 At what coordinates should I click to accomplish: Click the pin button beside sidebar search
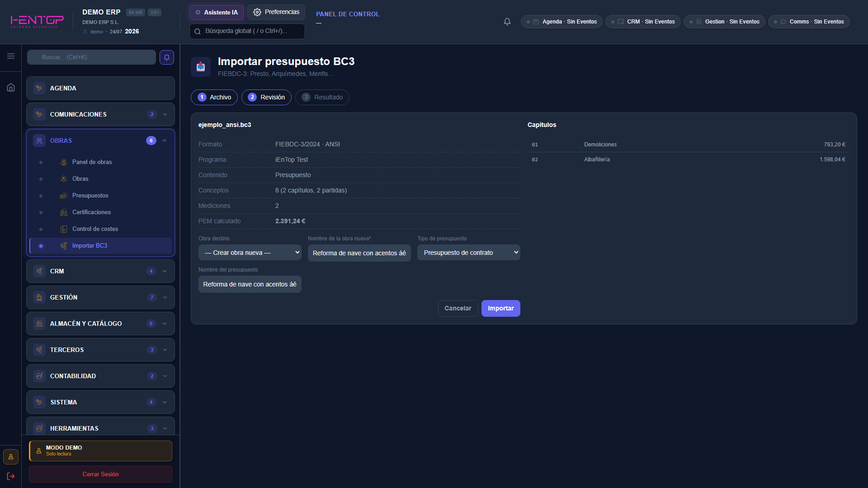coord(167,57)
